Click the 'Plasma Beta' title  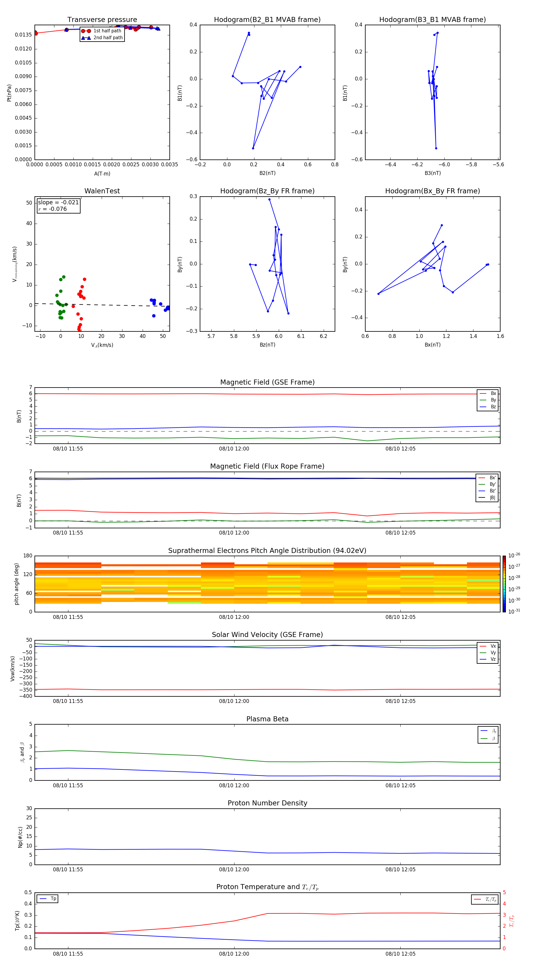click(x=267, y=719)
